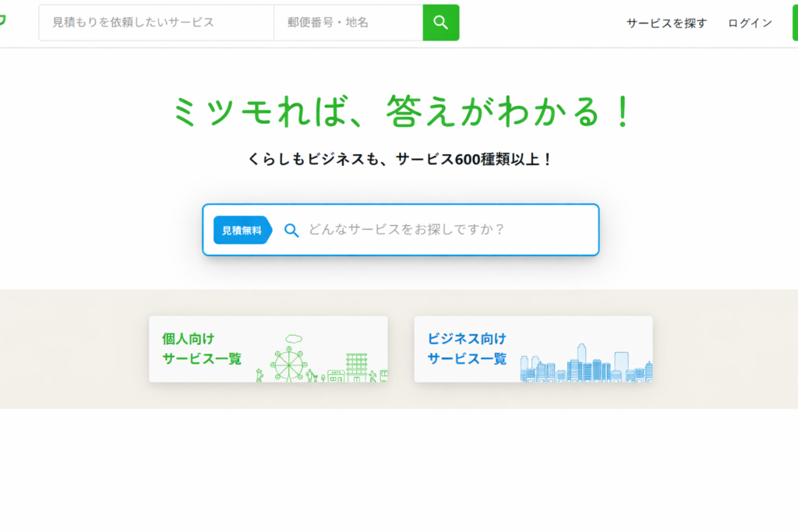Viewport: 798px width, 532px height.
Task: Open the サービスを探す menu
Action: (666, 23)
